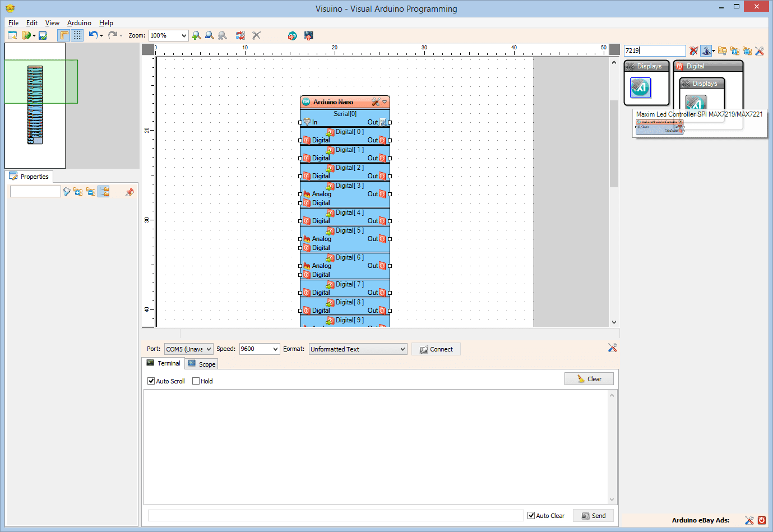Clear the component search with the red X icon
Viewport: 773px width, 532px height.
coord(695,50)
